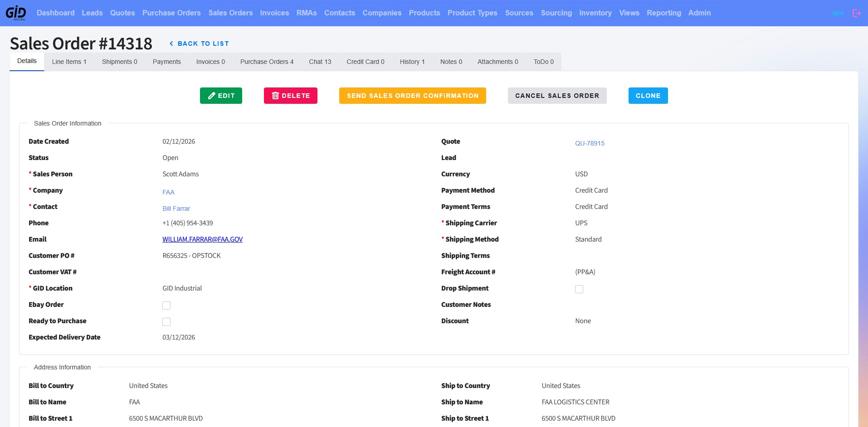Screen dimensions: 868x427
Task: Open the Line Items tab
Action: [69, 62]
